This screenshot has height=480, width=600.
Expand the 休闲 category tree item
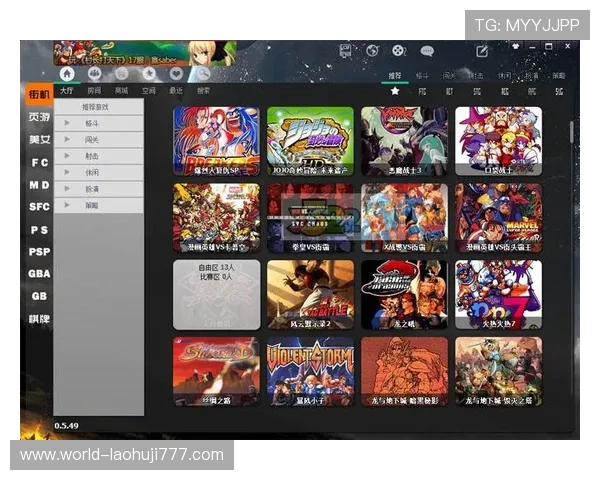tap(94, 171)
